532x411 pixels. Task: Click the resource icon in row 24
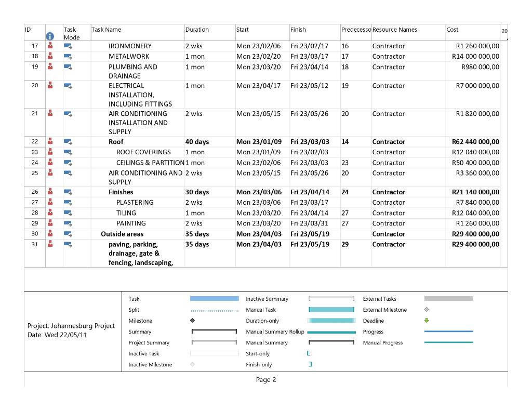tap(50, 162)
